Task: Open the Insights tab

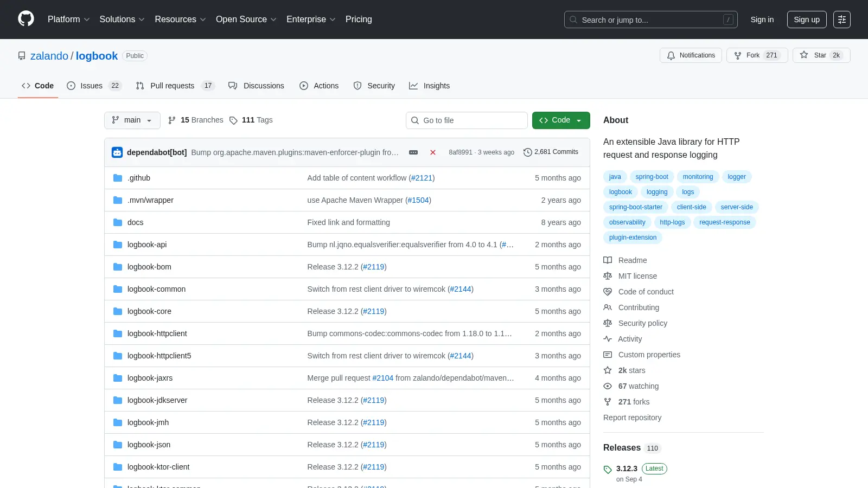Action: (429, 86)
